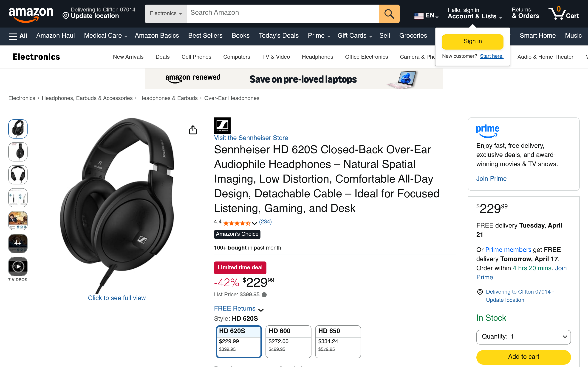Open the All hamburger menu
The width and height of the screenshot is (588, 367).
pos(18,36)
